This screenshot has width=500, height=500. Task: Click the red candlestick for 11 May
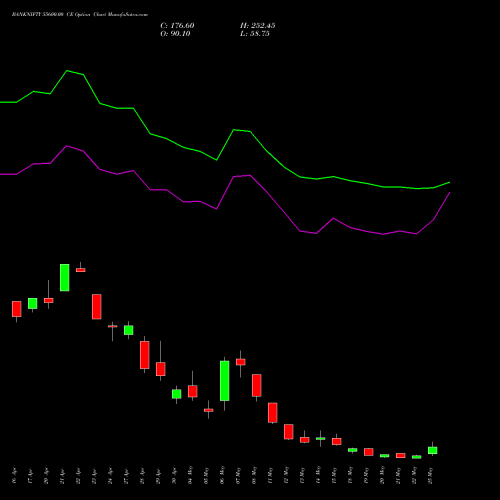pyautogui.click(x=273, y=413)
